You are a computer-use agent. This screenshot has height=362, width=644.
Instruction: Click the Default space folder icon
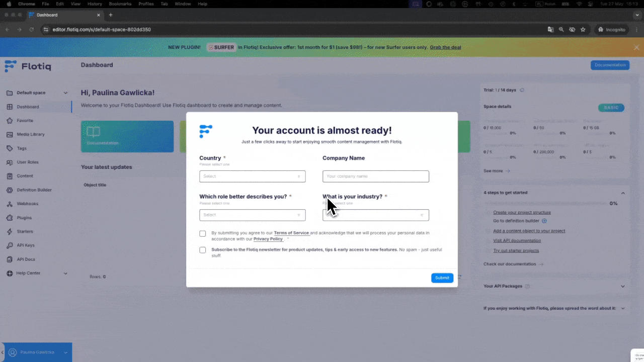point(10,93)
